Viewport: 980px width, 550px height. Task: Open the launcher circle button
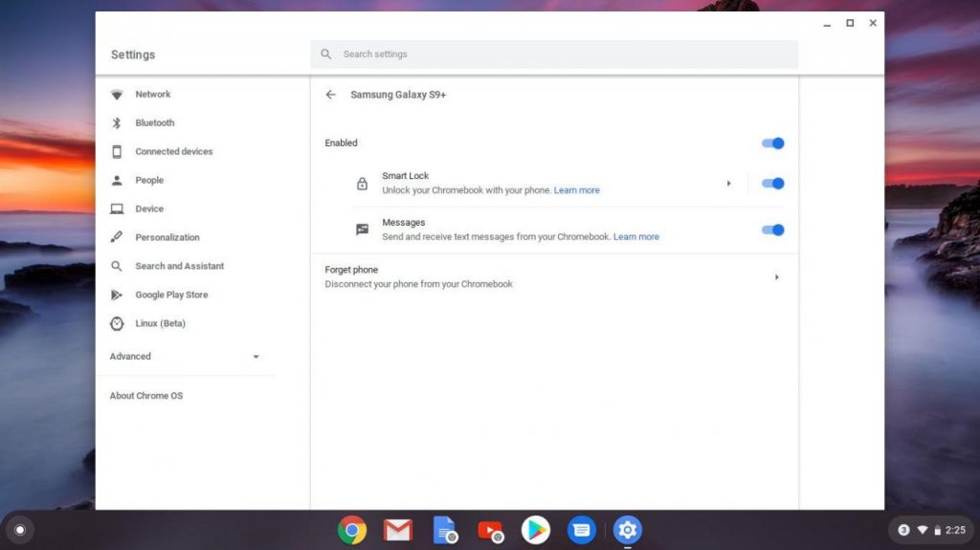[20, 530]
